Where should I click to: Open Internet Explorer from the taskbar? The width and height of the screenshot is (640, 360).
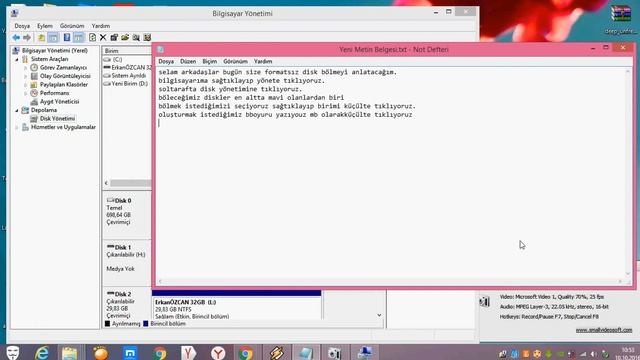coord(42,353)
